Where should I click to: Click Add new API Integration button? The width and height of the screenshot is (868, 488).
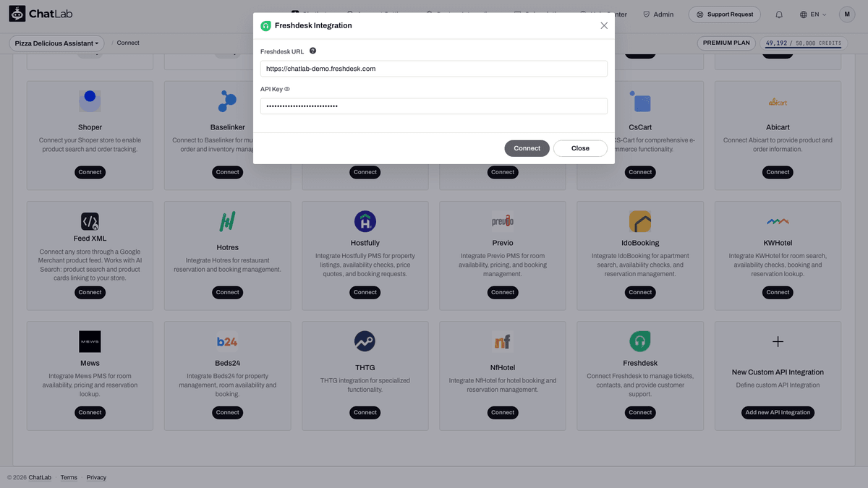click(x=778, y=412)
